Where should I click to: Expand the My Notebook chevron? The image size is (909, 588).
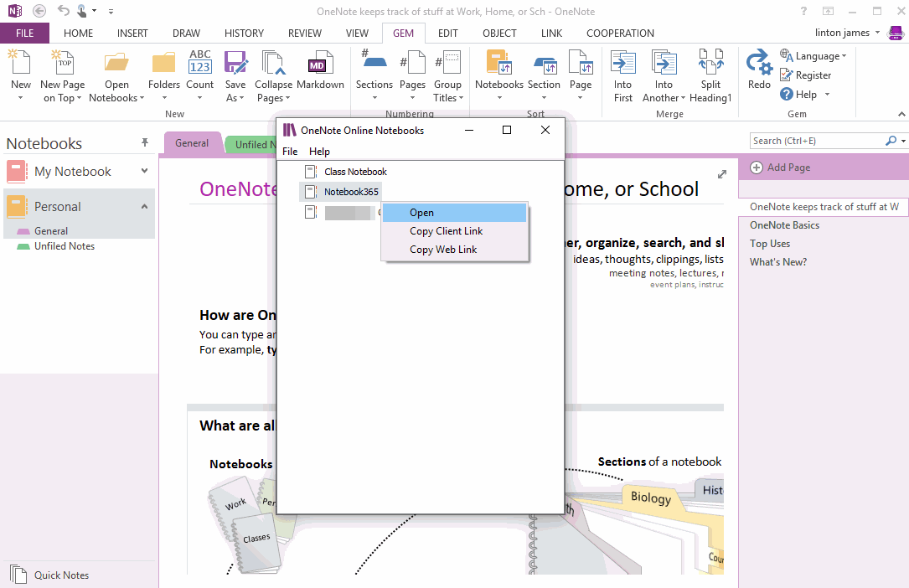point(144,171)
